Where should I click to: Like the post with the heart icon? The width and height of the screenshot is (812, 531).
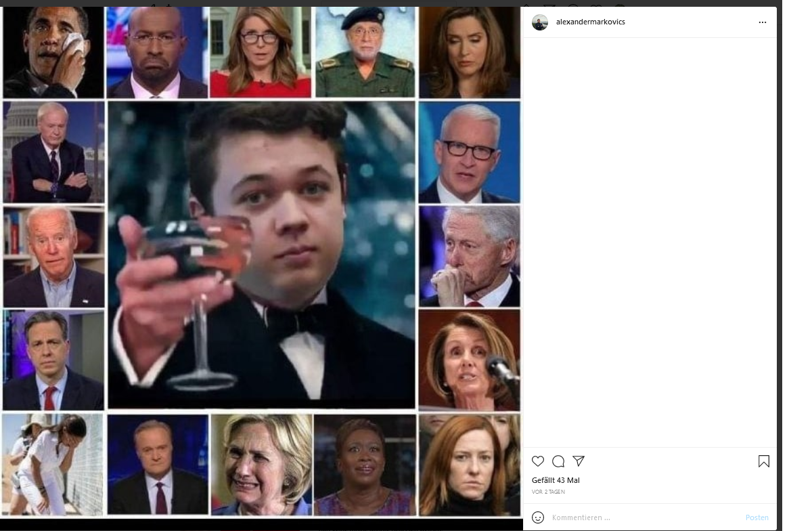click(x=538, y=461)
